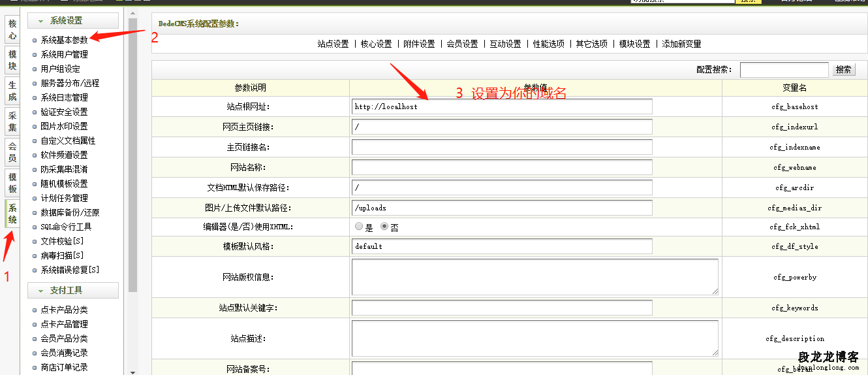The image size is (868, 375).
Task: Select the 模块设置 config tab
Action: (635, 44)
